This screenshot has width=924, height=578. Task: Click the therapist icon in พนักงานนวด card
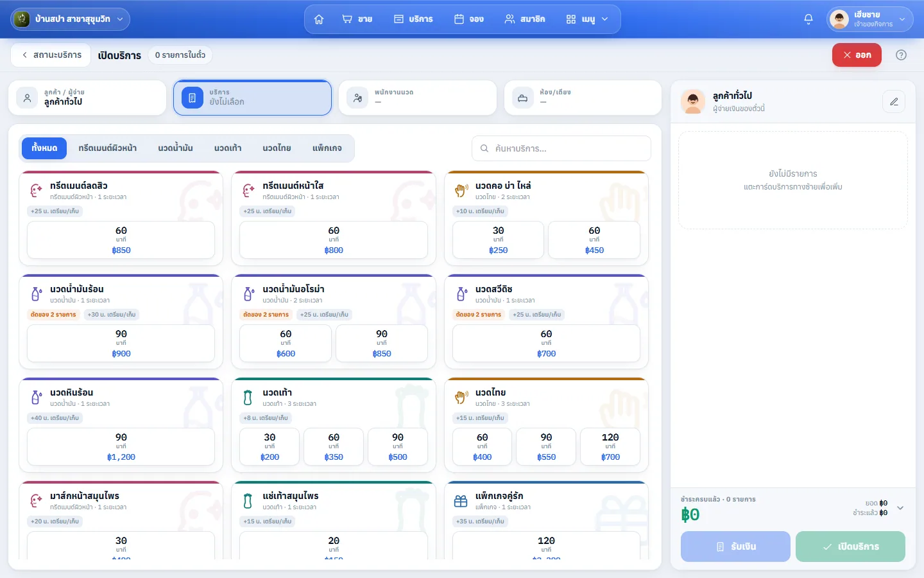[x=357, y=98]
